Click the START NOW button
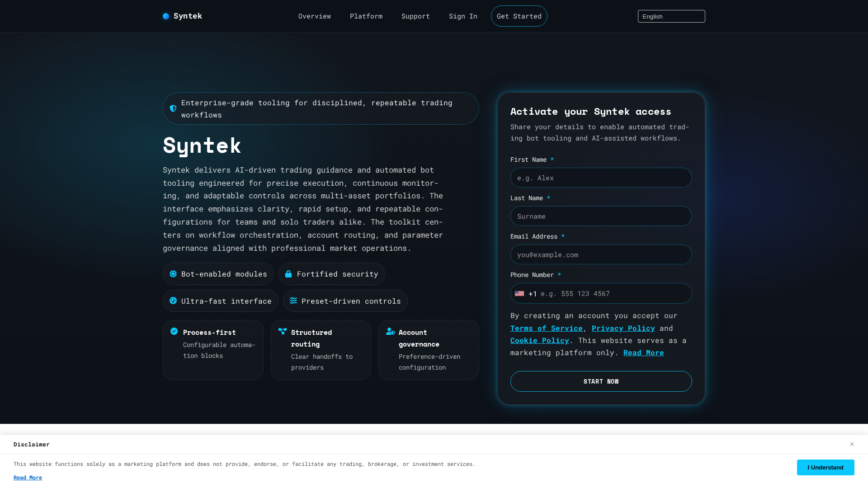Screen dimensions: 868x488 601,381
